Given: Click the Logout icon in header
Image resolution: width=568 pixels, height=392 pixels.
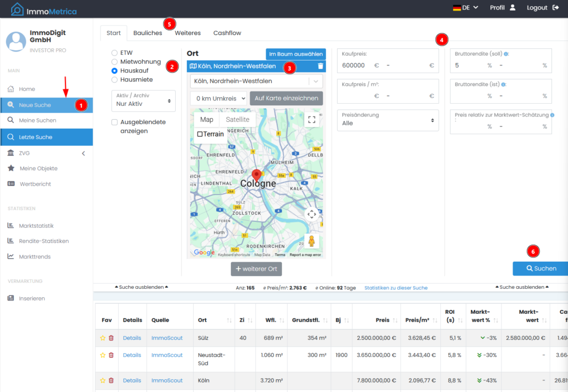Looking at the screenshot, I should pyautogui.click(x=555, y=8).
